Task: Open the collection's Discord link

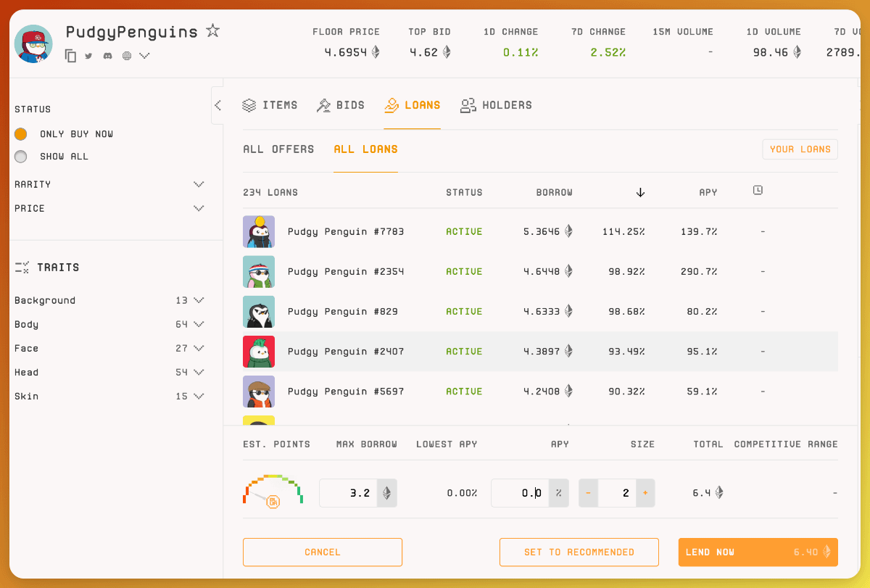Action: [x=107, y=56]
